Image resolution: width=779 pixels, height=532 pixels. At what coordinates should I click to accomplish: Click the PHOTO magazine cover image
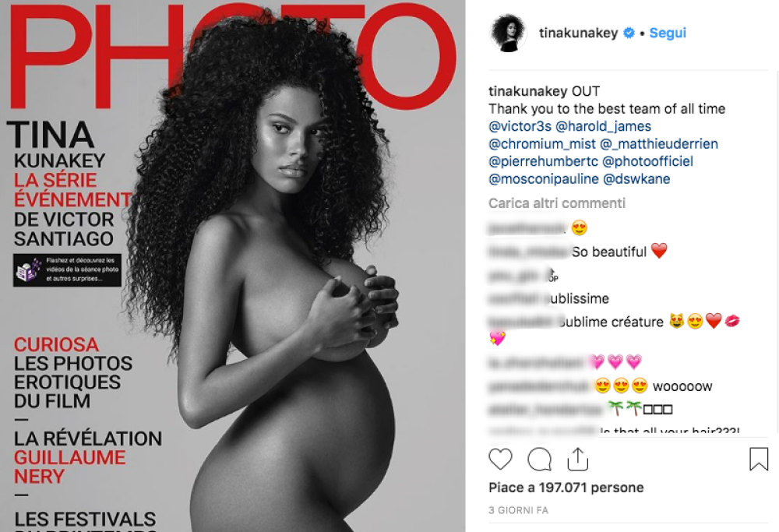(232, 266)
